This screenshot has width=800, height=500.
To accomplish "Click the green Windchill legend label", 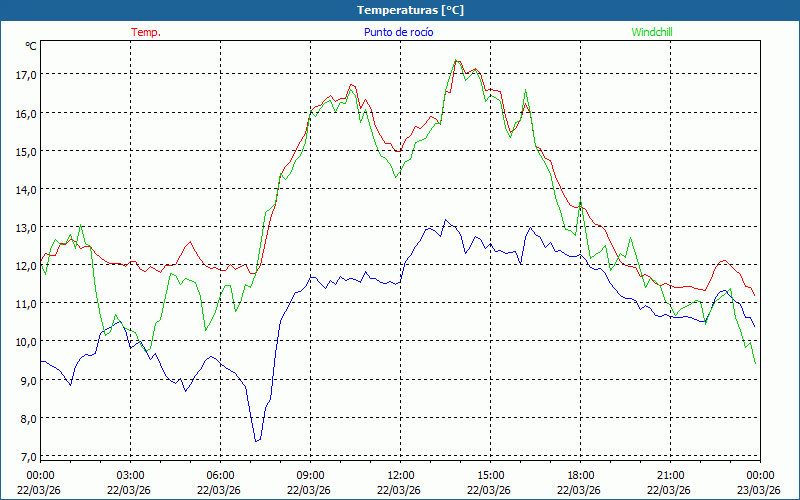I will 652,32.
